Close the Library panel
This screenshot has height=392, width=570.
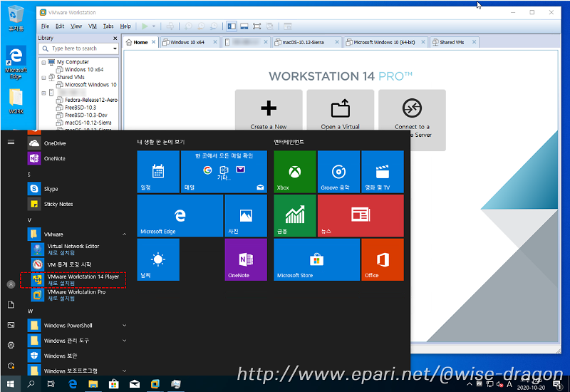[115, 38]
